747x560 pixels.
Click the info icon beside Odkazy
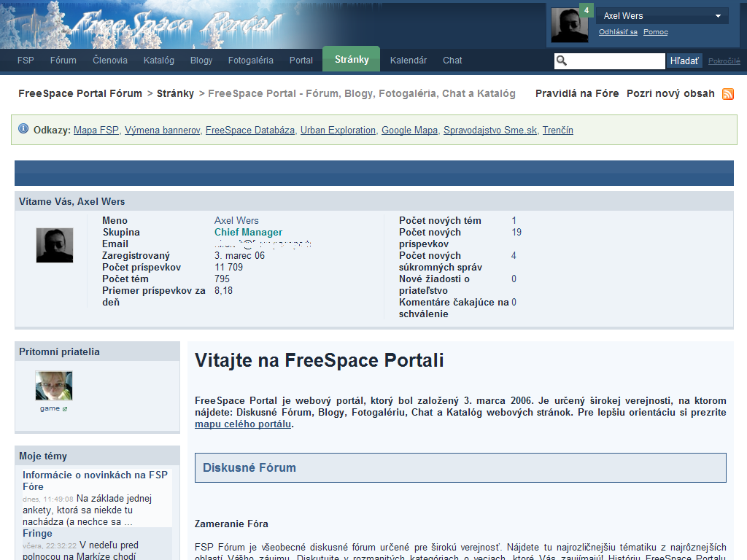click(x=23, y=129)
